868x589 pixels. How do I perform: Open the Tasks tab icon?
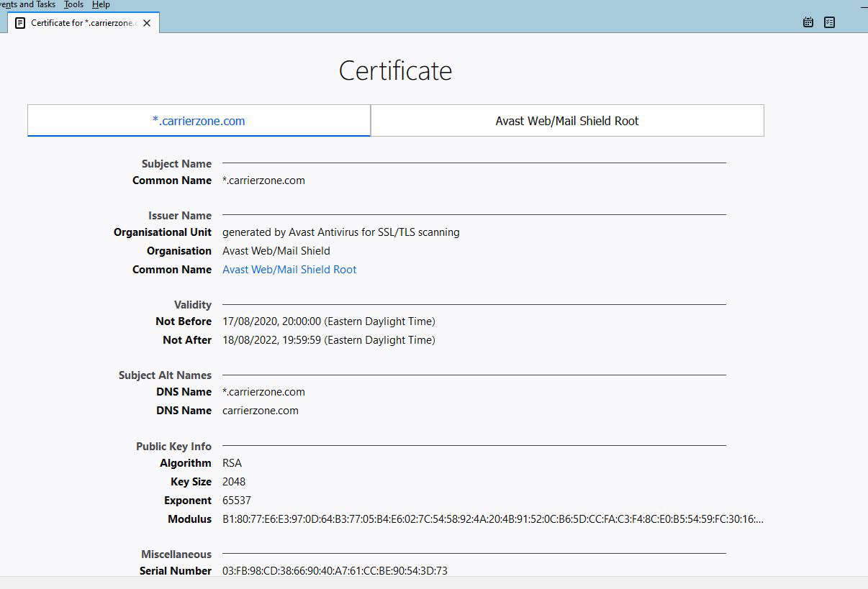[x=829, y=22]
